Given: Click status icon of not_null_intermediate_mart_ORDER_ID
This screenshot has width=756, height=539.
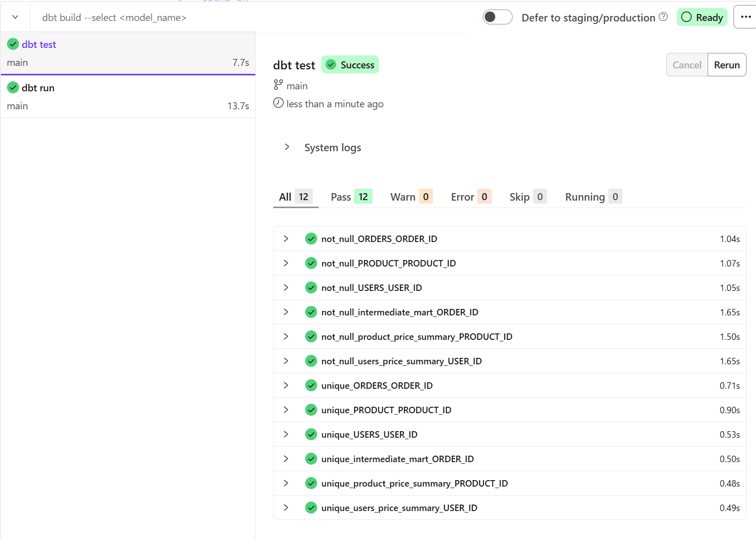Looking at the screenshot, I should (311, 312).
